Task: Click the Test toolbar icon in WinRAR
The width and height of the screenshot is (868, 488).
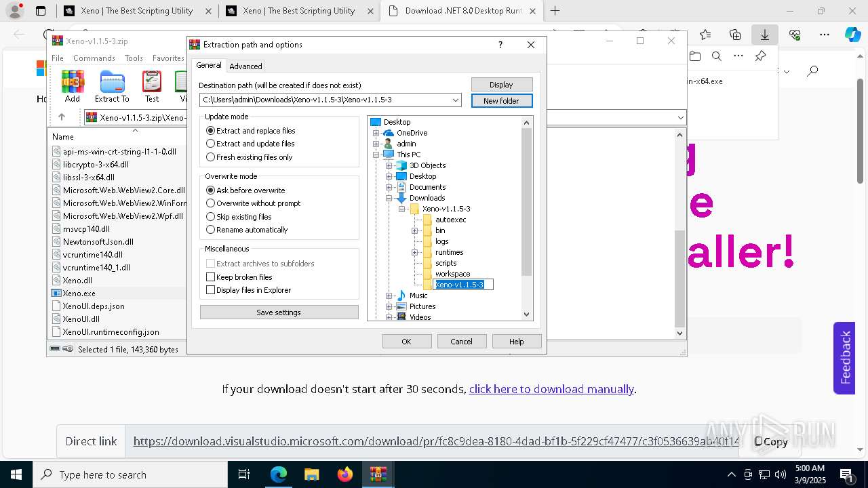Action: [x=152, y=86]
